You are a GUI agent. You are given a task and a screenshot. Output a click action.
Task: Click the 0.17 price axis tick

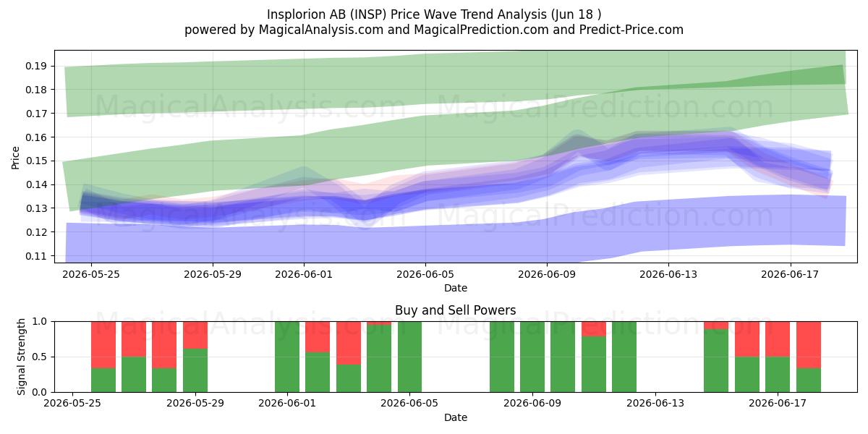(36, 114)
